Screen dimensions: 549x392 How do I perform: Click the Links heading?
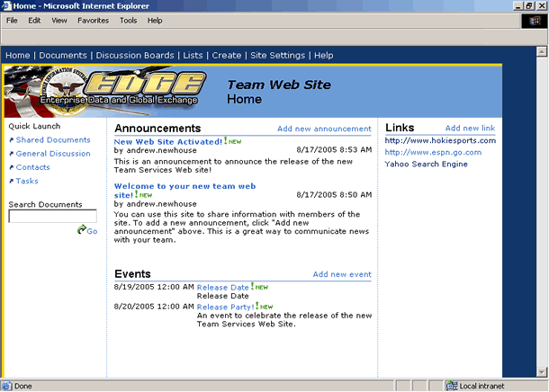[x=400, y=128]
